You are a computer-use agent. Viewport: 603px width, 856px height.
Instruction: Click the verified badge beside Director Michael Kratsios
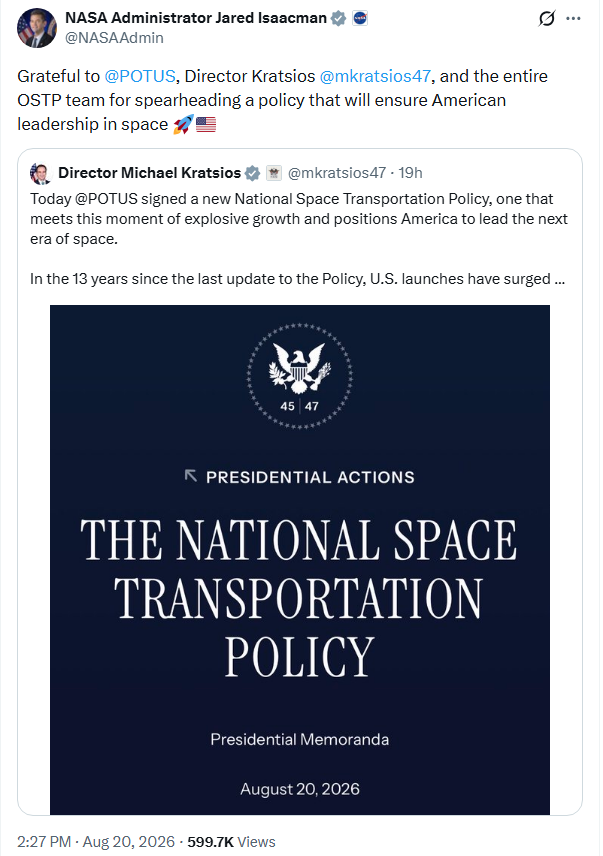click(x=252, y=173)
